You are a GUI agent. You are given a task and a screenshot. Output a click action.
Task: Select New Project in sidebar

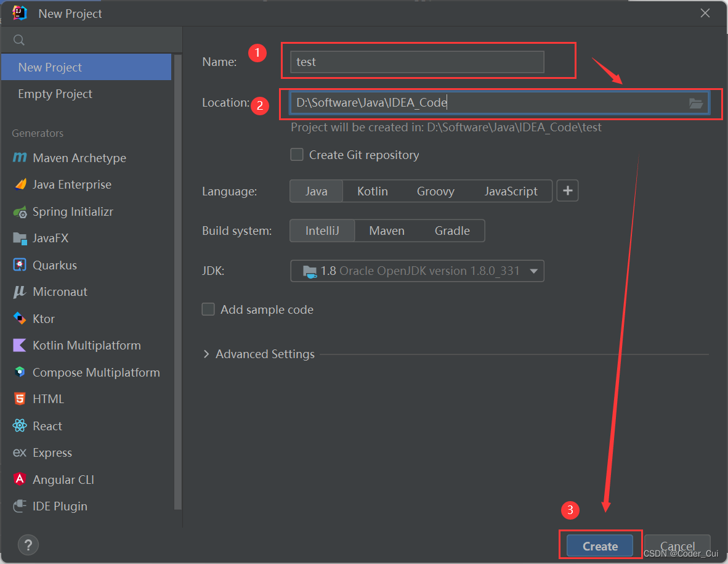pyautogui.click(x=86, y=67)
